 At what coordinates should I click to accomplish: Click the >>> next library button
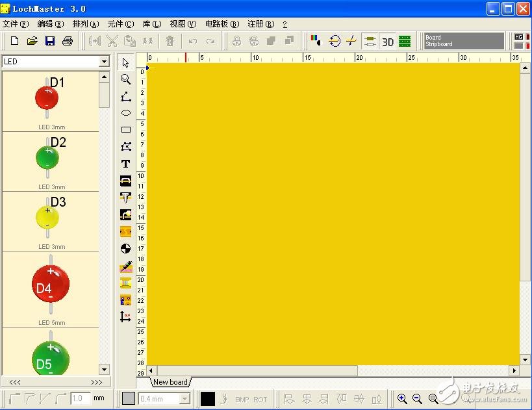96,382
